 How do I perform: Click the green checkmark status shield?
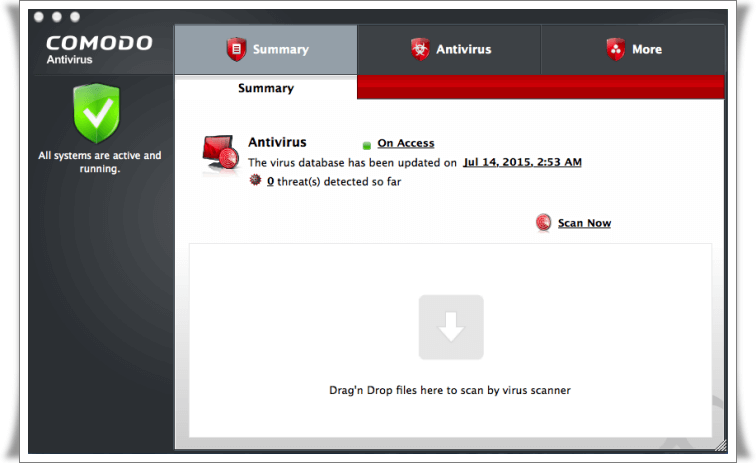click(96, 113)
